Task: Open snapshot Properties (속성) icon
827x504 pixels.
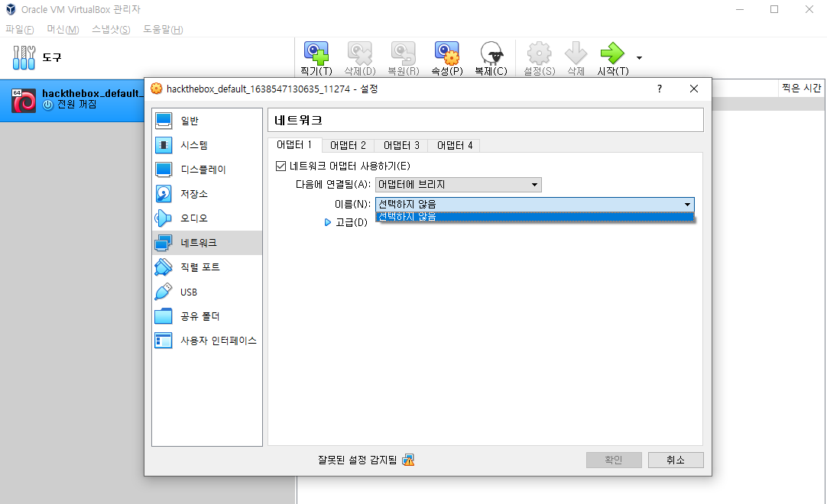Action: tap(446, 53)
